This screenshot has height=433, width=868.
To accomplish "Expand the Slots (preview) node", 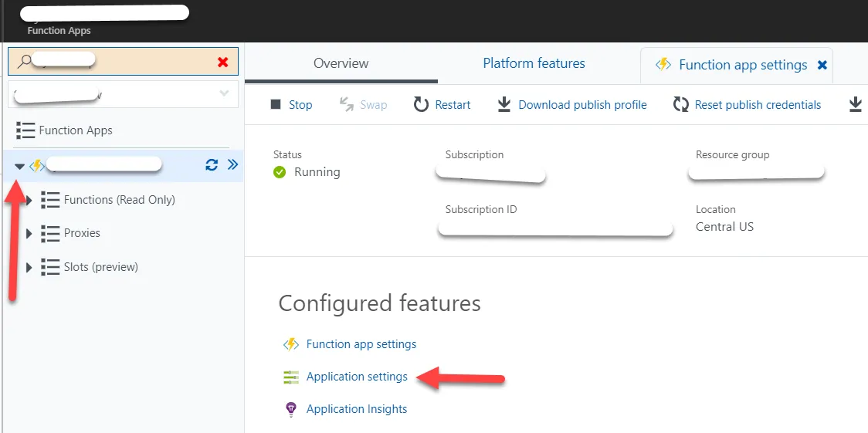I will (29, 267).
